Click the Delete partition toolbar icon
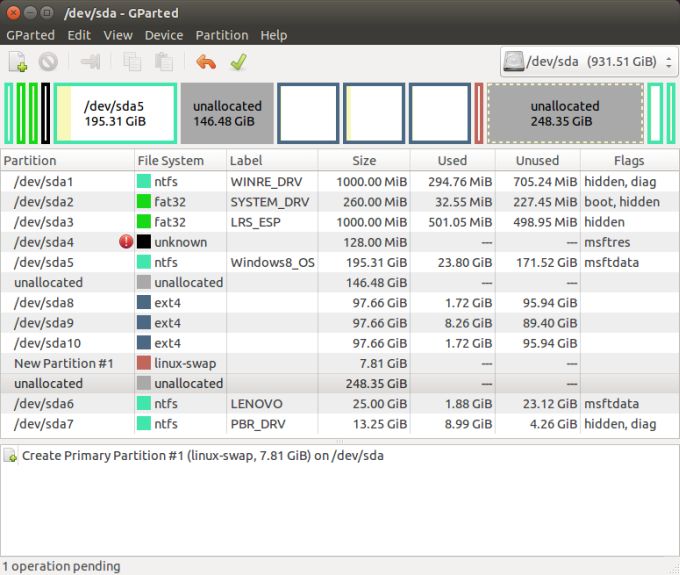Viewport: 680px width, 575px height. point(48,62)
